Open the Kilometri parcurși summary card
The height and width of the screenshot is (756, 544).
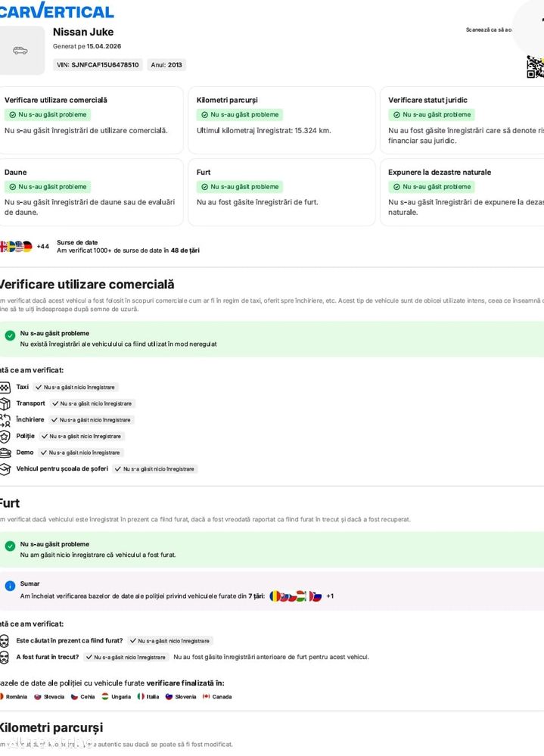click(x=281, y=120)
